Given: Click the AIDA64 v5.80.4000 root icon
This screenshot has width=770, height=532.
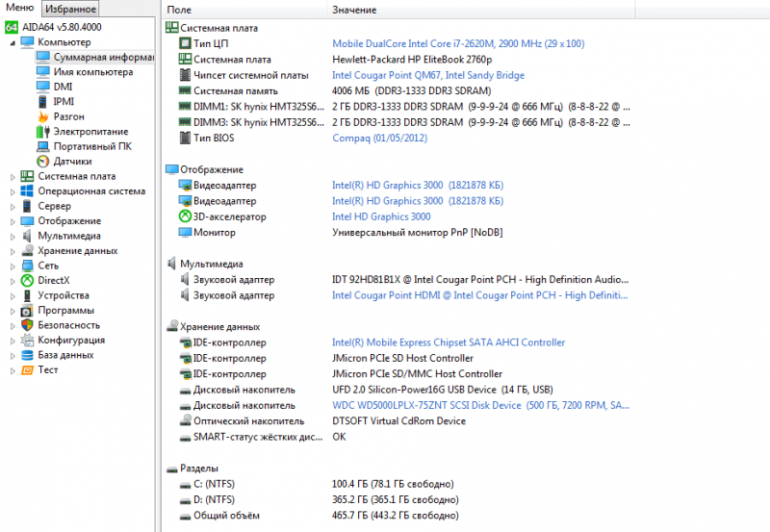Looking at the screenshot, I should tap(12, 27).
